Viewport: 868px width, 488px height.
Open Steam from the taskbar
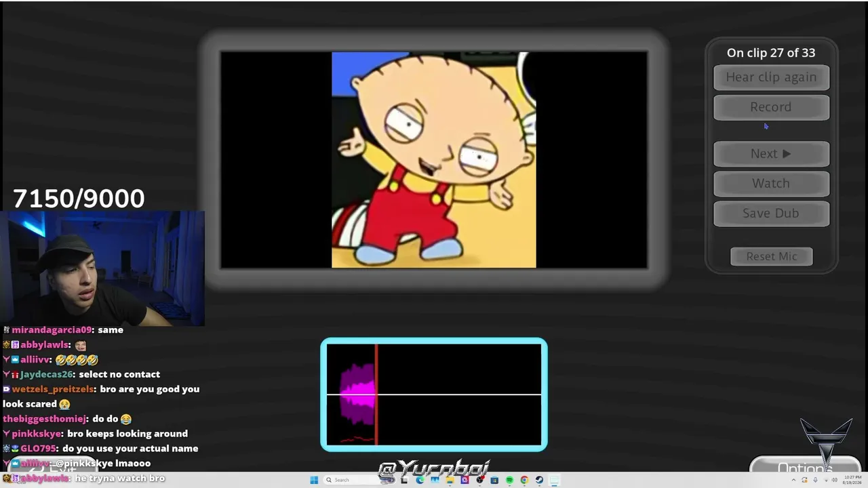pyautogui.click(x=539, y=480)
